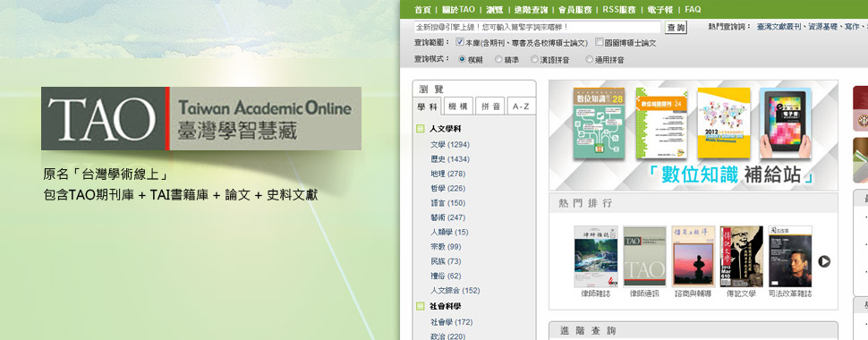Open the 藝術 (247) category
This screenshot has width=868, height=340.
click(447, 217)
